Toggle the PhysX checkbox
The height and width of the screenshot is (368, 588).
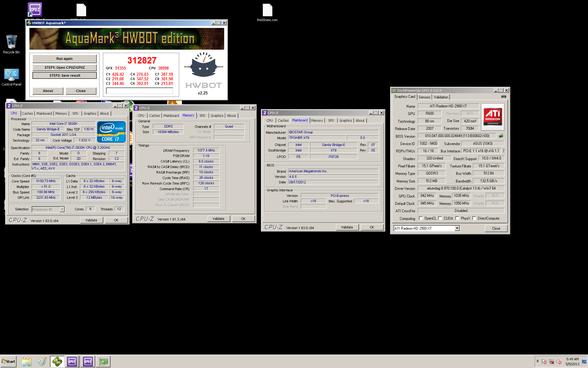point(457,218)
